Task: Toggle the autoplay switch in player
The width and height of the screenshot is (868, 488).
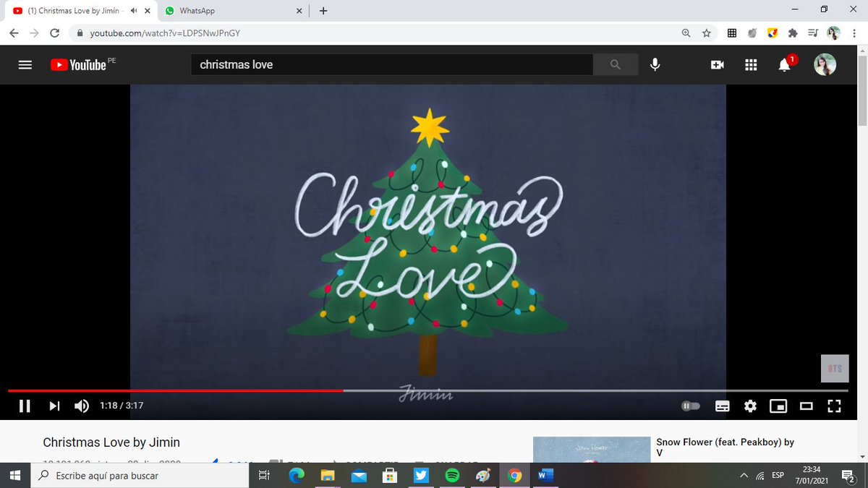Action: tap(691, 406)
